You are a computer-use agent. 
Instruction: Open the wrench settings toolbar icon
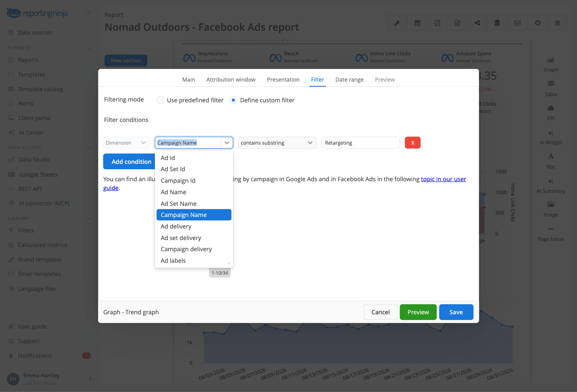tap(397, 23)
